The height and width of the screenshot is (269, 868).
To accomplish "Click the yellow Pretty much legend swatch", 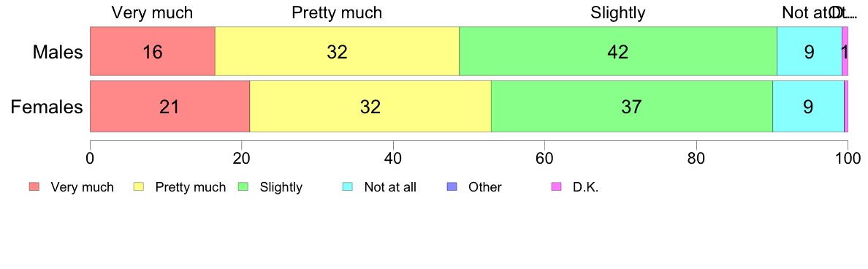I will coord(139,187).
